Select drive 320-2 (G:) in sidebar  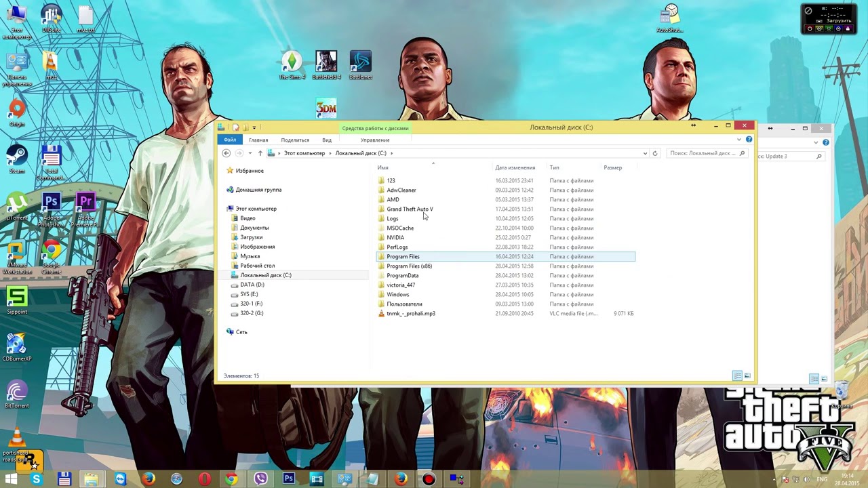pos(252,313)
